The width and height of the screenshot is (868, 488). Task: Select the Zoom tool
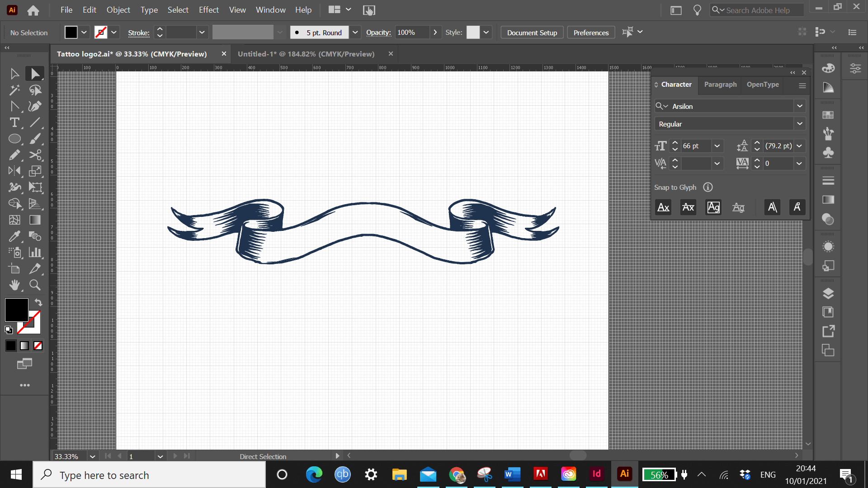click(x=35, y=285)
